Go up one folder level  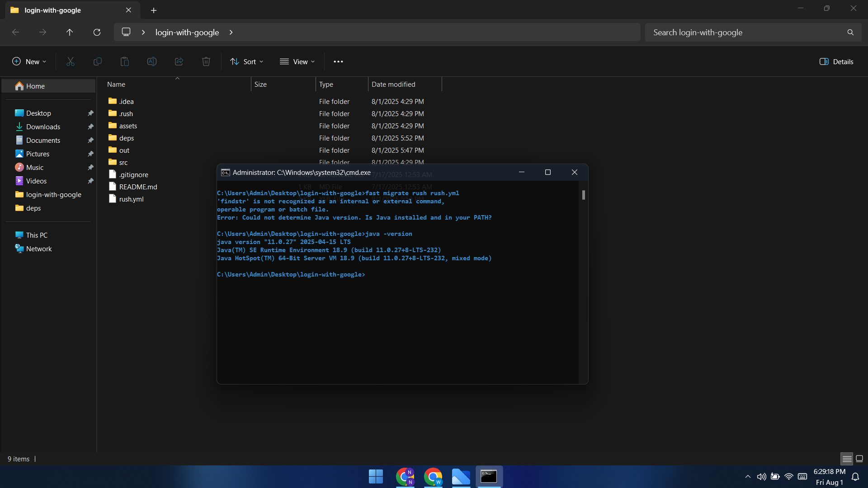(70, 32)
